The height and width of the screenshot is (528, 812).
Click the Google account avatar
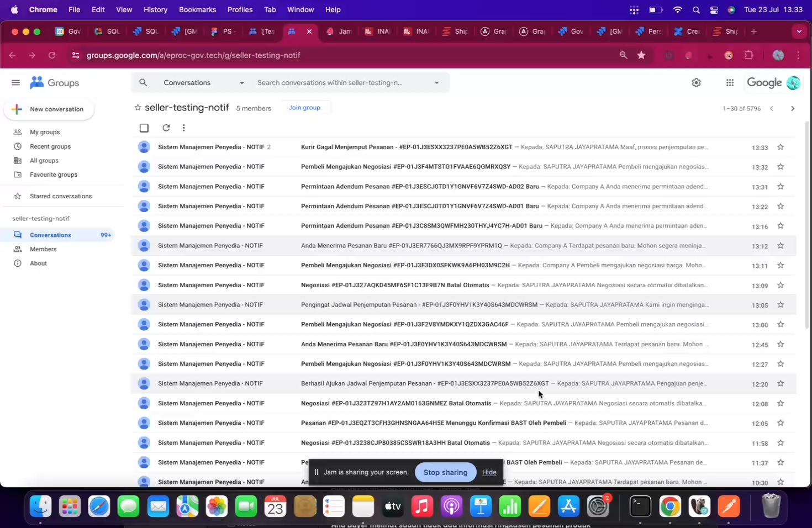(x=793, y=82)
